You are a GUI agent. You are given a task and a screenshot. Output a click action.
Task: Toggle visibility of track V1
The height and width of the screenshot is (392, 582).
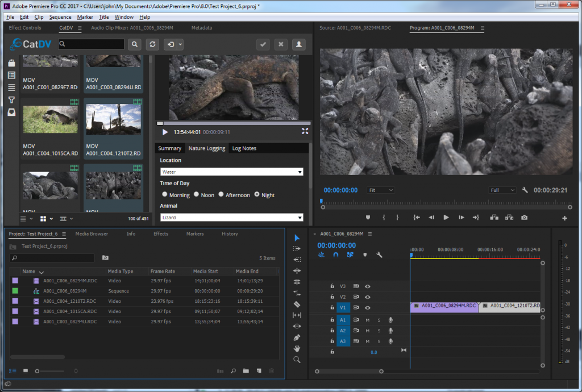pos(368,308)
